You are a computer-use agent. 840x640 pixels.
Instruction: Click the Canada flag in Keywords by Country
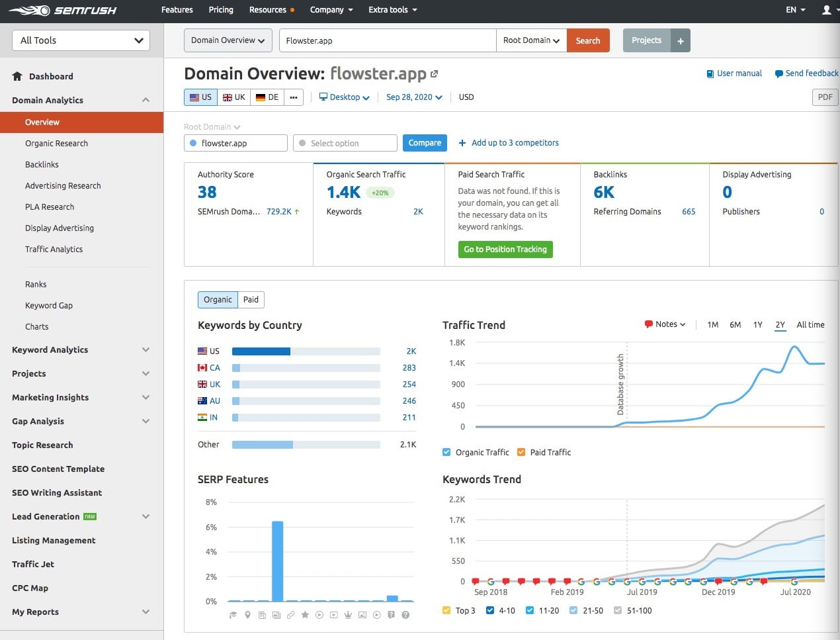[202, 367]
